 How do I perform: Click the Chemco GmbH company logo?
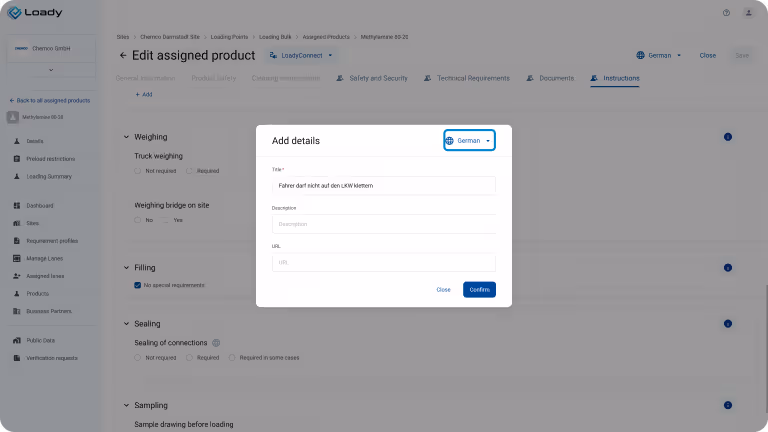[x=21, y=48]
